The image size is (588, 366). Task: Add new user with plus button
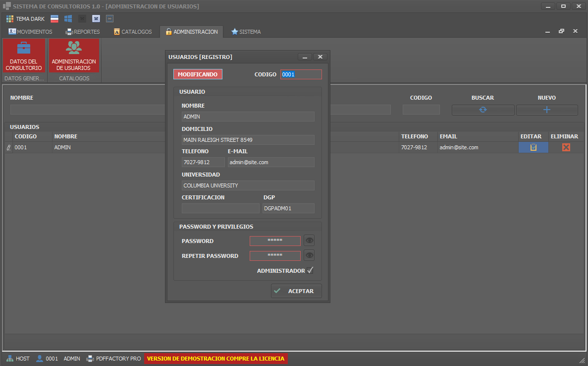click(x=546, y=110)
